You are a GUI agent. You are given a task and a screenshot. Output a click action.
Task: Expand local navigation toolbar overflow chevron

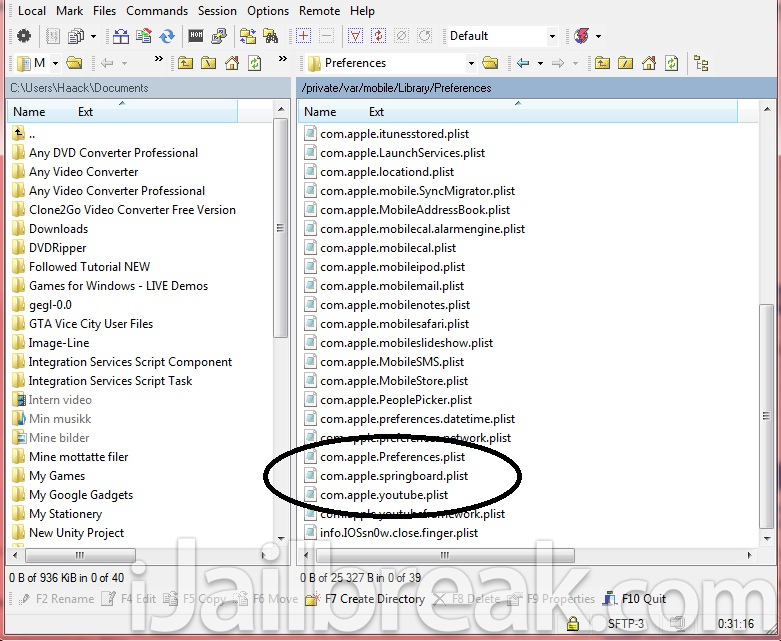point(158,59)
